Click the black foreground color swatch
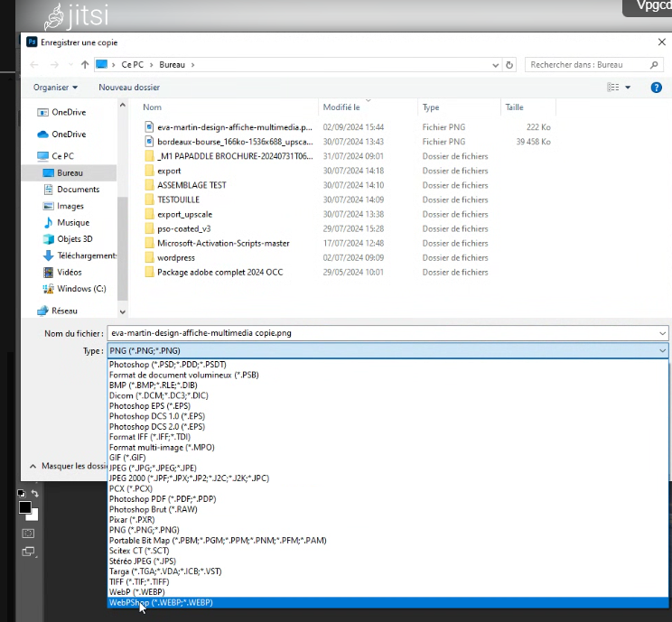The image size is (672, 622). click(x=24, y=507)
